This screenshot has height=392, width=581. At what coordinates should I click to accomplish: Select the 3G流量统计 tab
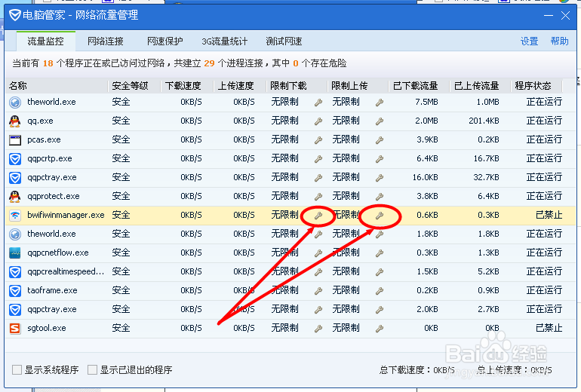pos(224,41)
